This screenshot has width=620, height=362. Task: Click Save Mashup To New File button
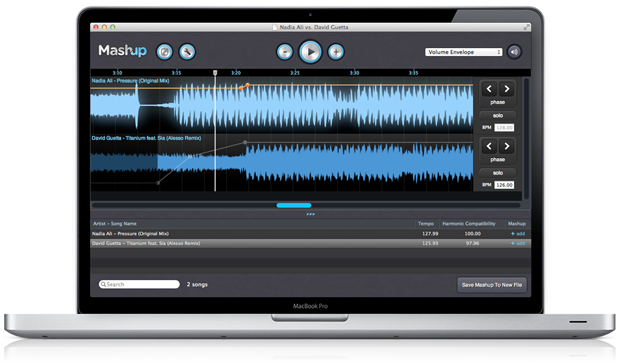[x=492, y=285]
